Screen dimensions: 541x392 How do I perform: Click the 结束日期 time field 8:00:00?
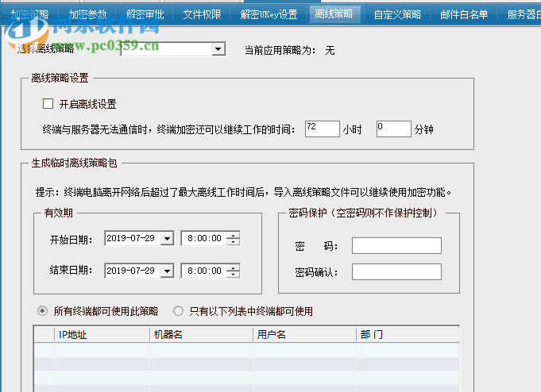click(204, 271)
